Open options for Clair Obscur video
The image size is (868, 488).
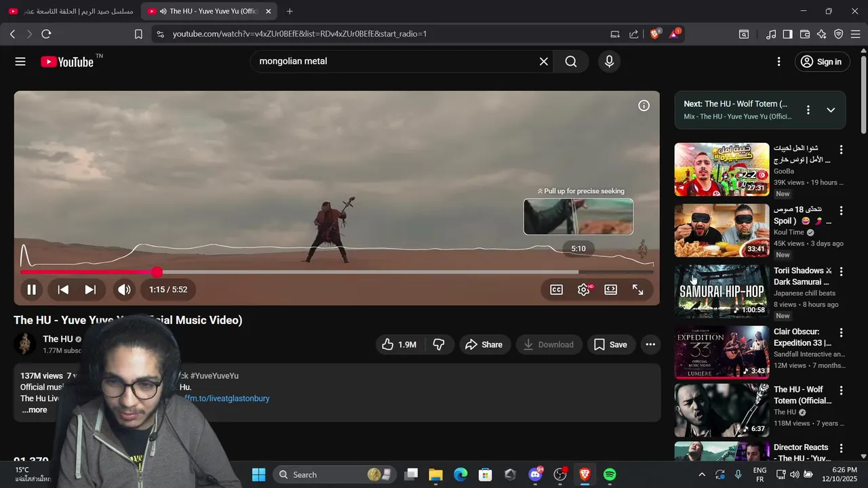click(x=841, y=333)
